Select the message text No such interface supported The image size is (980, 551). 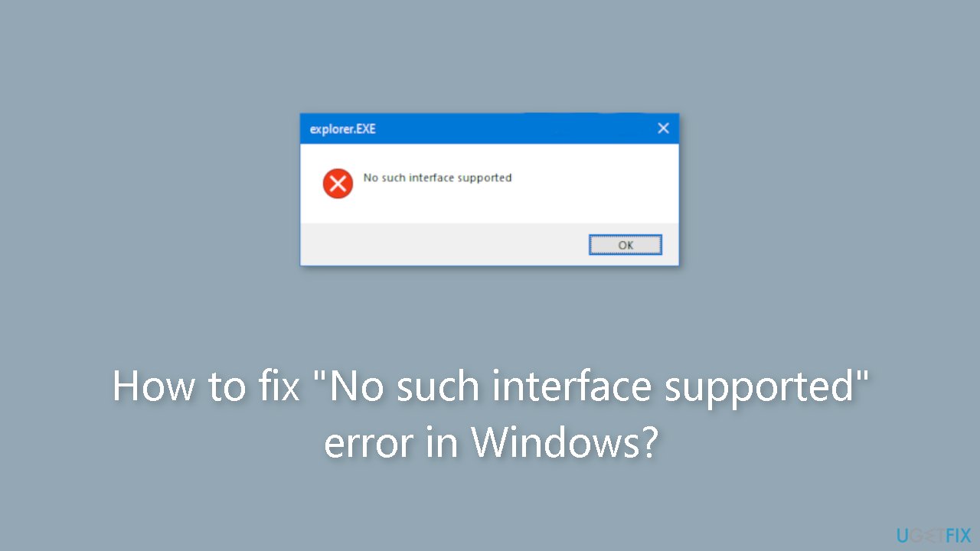(437, 178)
